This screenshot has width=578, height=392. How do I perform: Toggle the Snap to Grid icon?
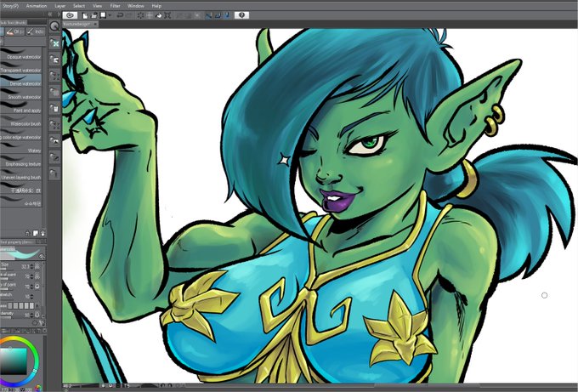pyautogui.click(x=227, y=15)
